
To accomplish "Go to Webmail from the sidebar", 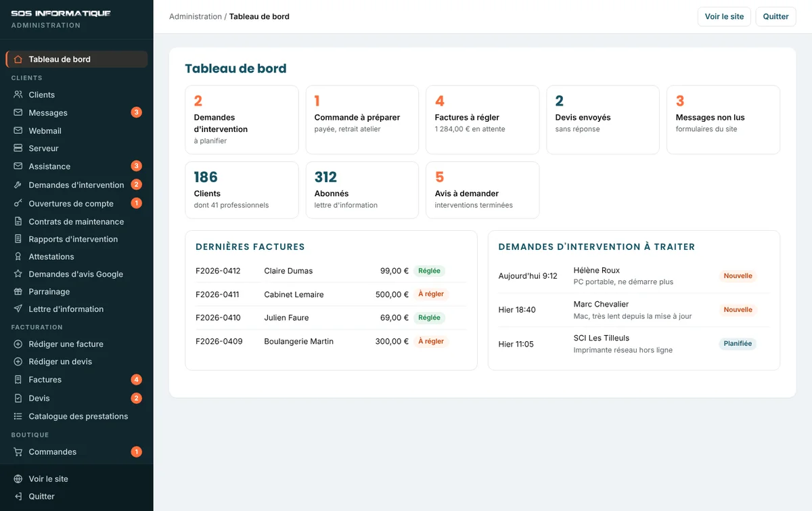I will pos(76,131).
